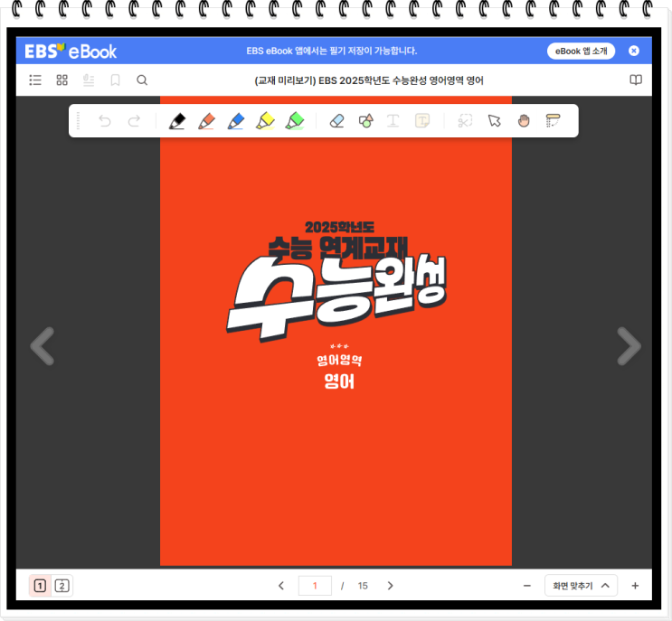Select the black pen tool
672x621 pixels.
point(177,121)
